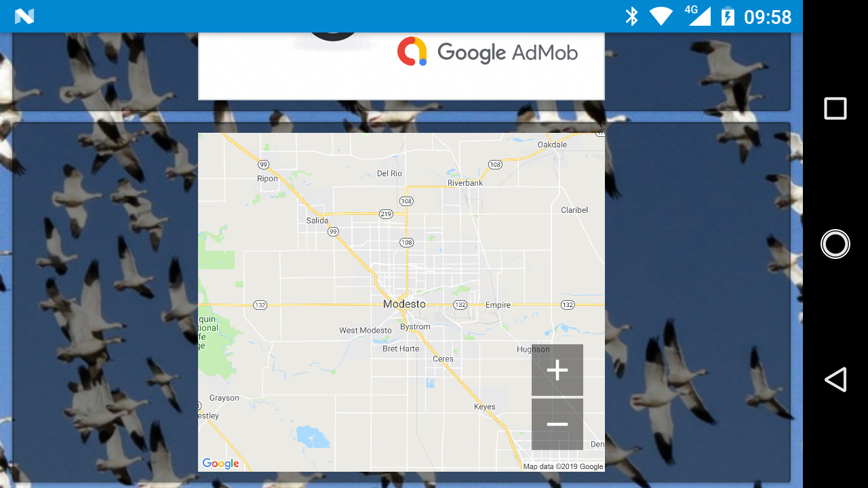Zoom in the map with plus button

pyautogui.click(x=557, y=370)
